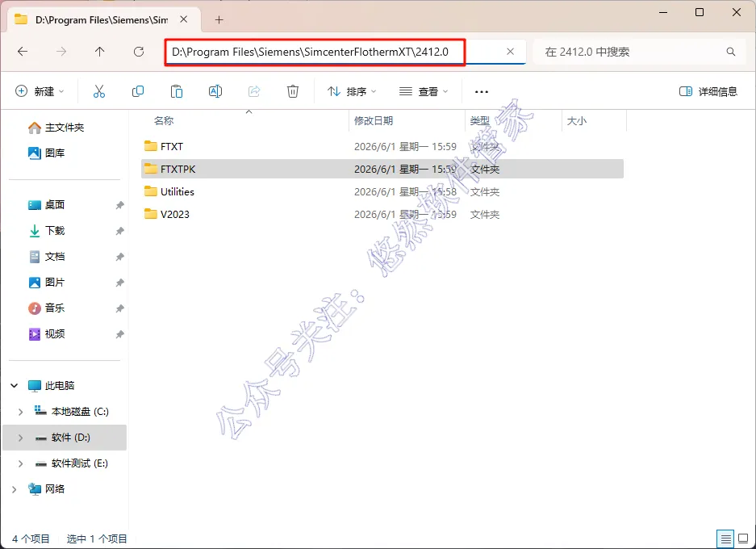The image size is (756, 549).
Task: Paste clipboard contents
Action: (x=177, y=91)
